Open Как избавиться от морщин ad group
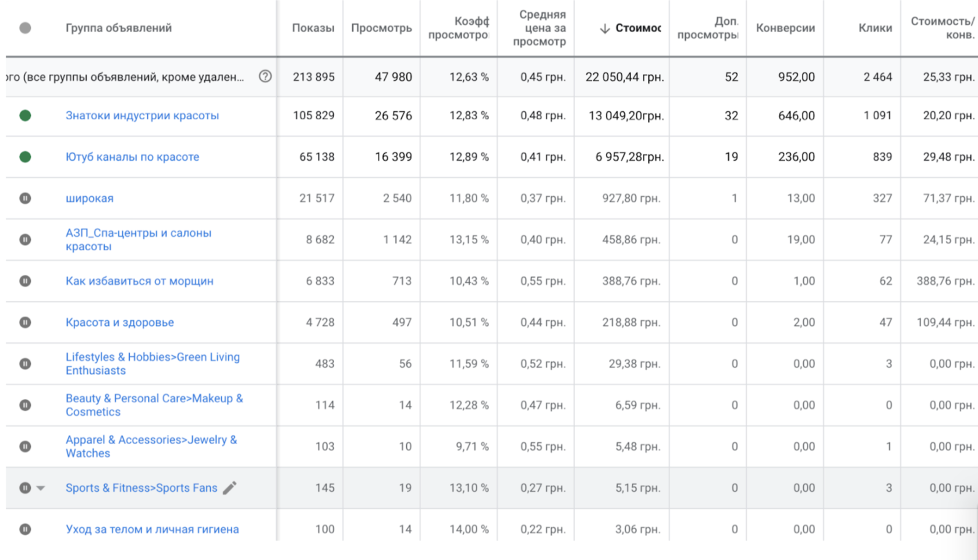The height and width of the screenshot is (560, 978). (139, 281)
